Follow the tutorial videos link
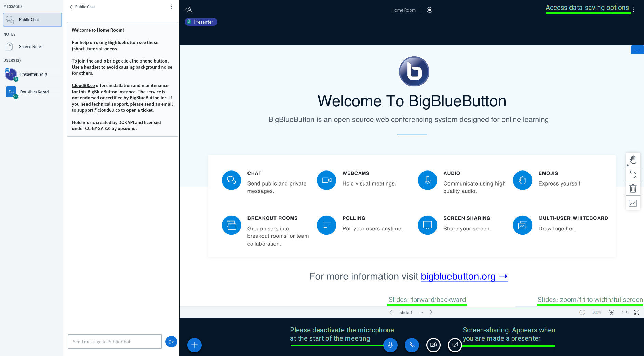This screenshot has width=644, height=356. coord(102,49)
